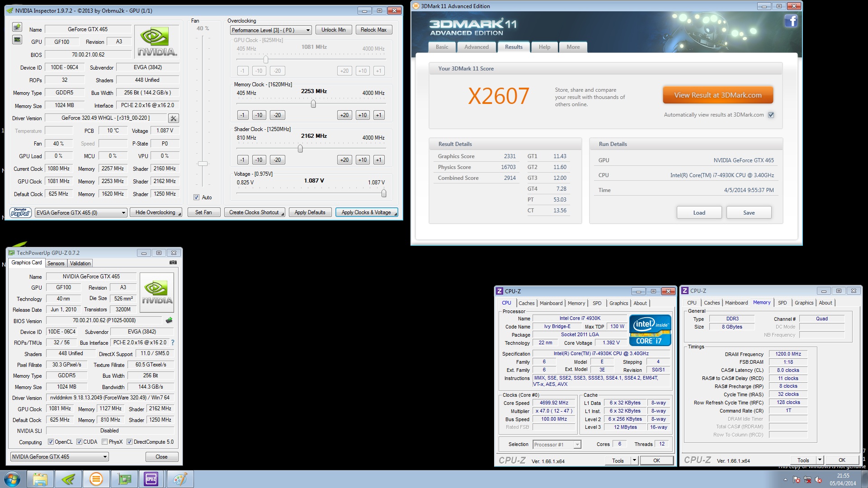868x488 pixels.
Task: Switch to the Basic tab in 3DMark 11
Action: click(442, 47)
